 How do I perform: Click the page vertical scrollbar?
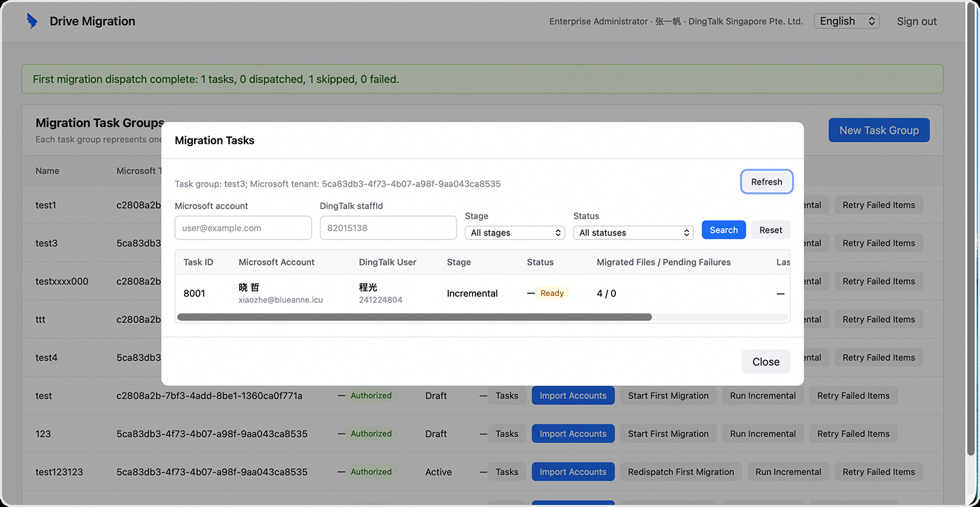pos(970,231)
